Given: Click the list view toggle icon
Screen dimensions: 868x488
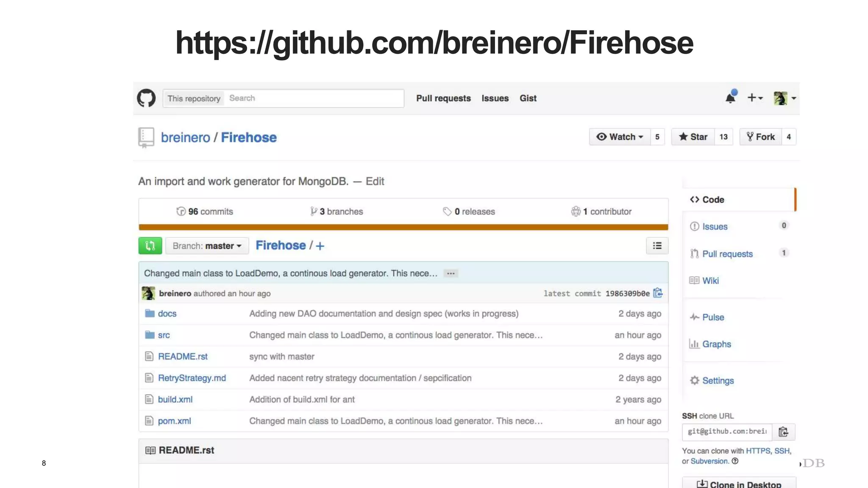Looking at the screenshot, I should click(x=657, y=246).
